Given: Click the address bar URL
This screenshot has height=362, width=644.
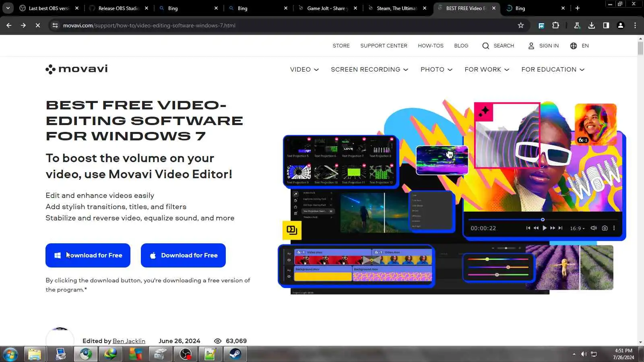Looking at the screenshot, I should click(x=149, y=25).
